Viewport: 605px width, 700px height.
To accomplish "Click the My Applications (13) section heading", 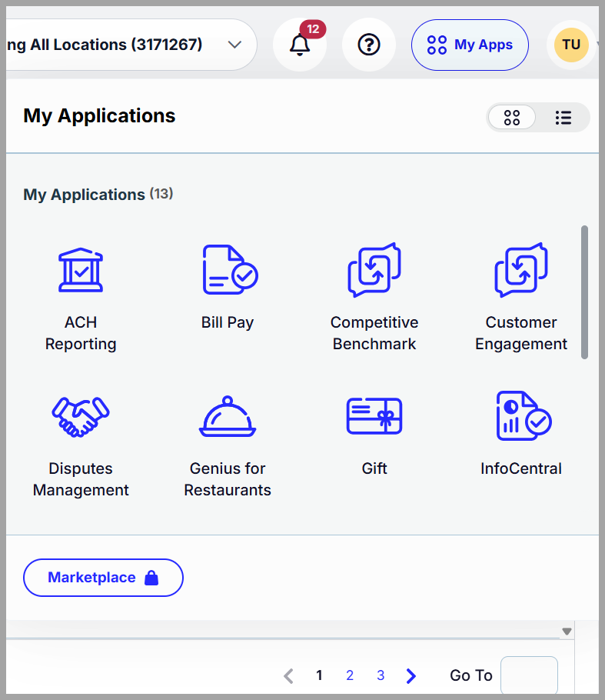I will [98, 194].
